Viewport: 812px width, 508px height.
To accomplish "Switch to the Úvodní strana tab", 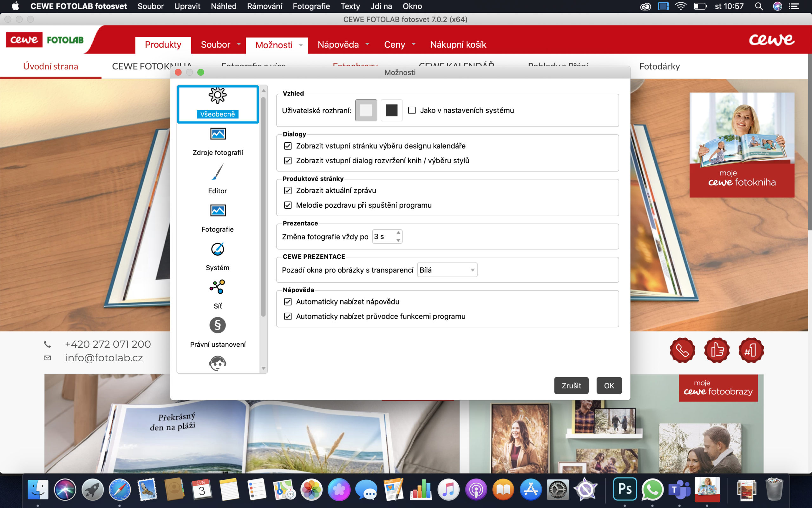I will coord(51,66).
